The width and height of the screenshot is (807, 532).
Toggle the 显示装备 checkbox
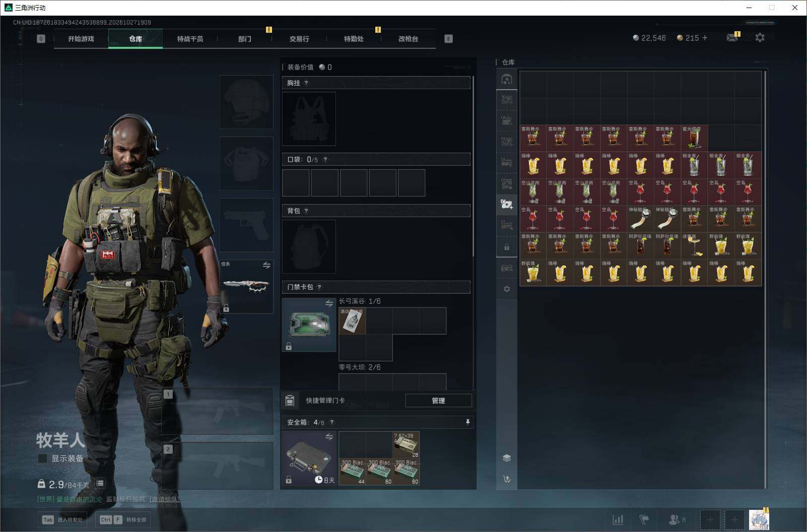click(43, 458)
